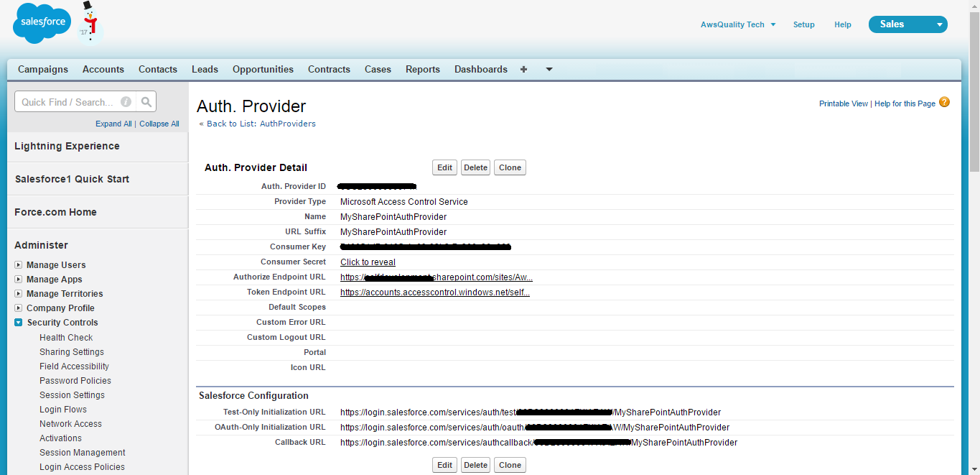The image size is (980, 475).
Task: Open Help for this Page link
Action: click(x=905, y=103)
